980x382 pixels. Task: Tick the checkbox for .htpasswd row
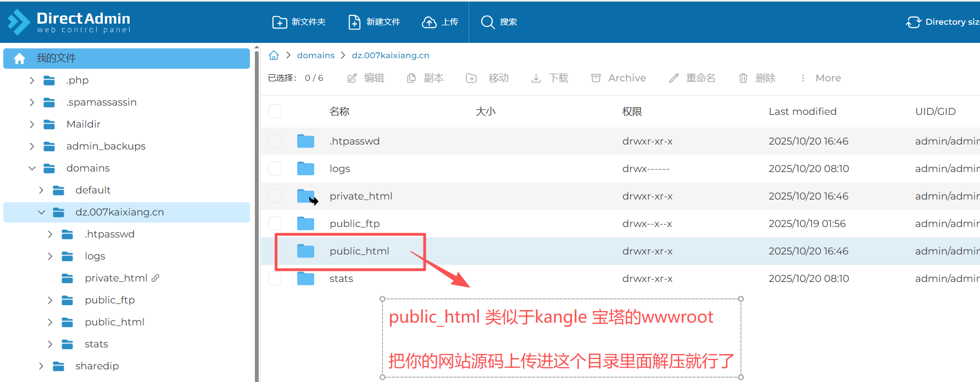(x=275, y=141)
